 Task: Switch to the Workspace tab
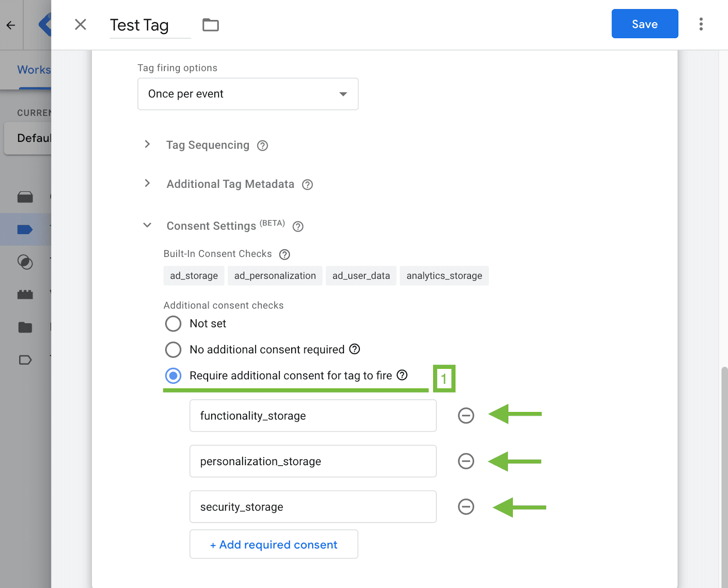(x=34, y=70)
